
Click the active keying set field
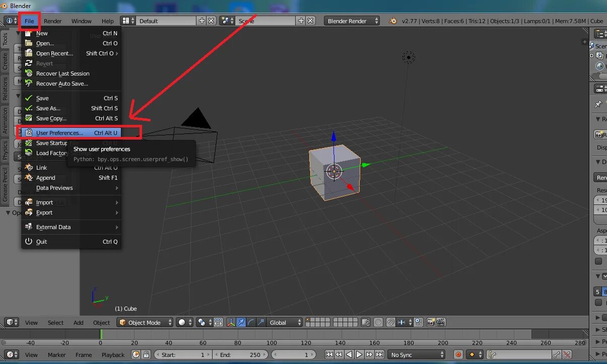(x=519, y=355)
